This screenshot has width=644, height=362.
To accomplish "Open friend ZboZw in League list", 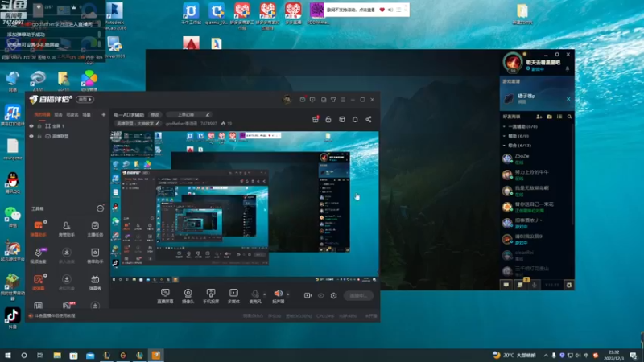I will click(x=536, y=158).
